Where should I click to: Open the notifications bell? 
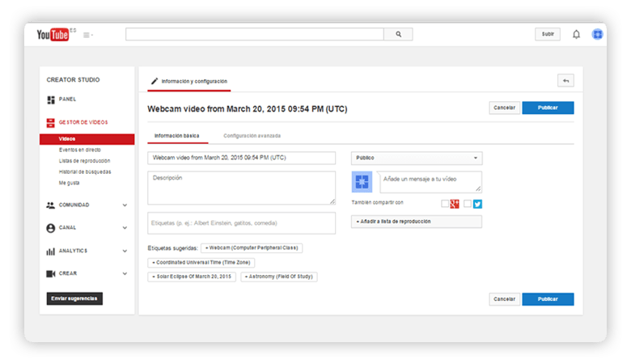[576, 34]
